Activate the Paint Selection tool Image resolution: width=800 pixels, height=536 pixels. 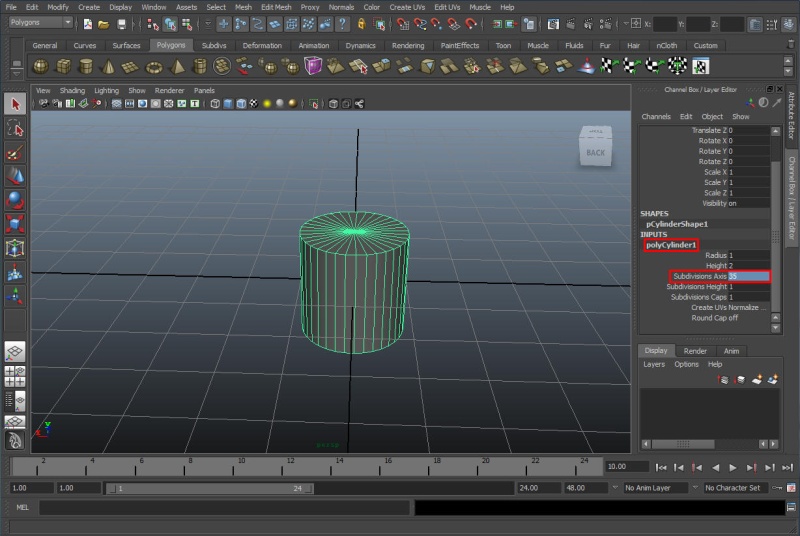[15, 152]
